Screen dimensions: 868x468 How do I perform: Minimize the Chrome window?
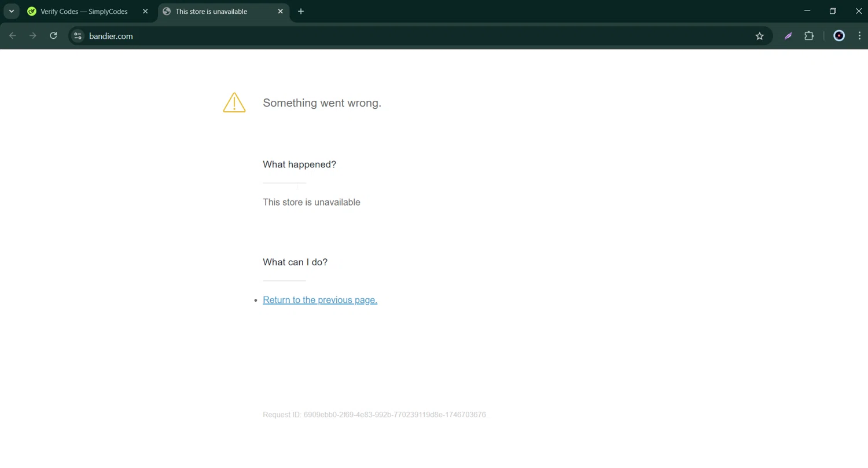[807, 11]
